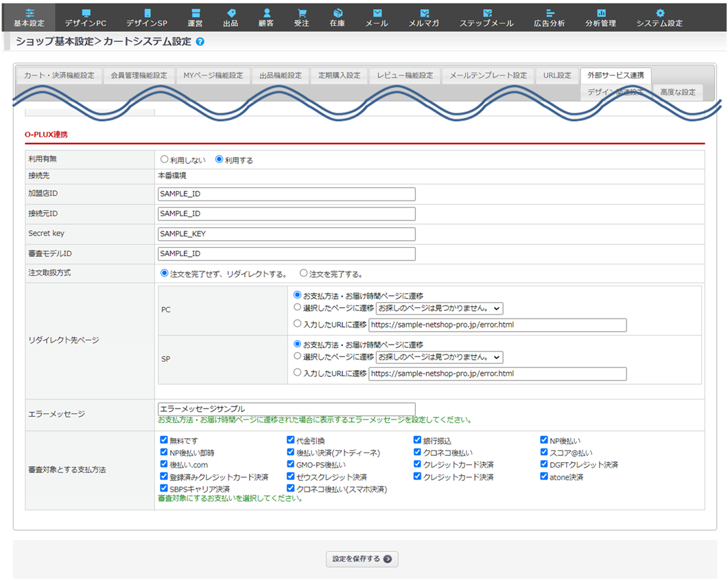The image size is (728, 585).
Task: Select 注文を完了する radio option
Action: [x=303, y=273]
